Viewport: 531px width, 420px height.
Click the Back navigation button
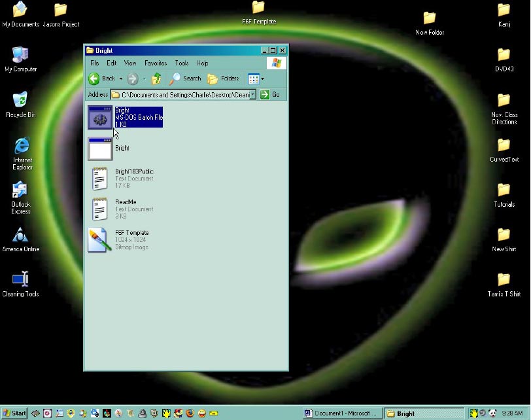click(x=102, y=79)
